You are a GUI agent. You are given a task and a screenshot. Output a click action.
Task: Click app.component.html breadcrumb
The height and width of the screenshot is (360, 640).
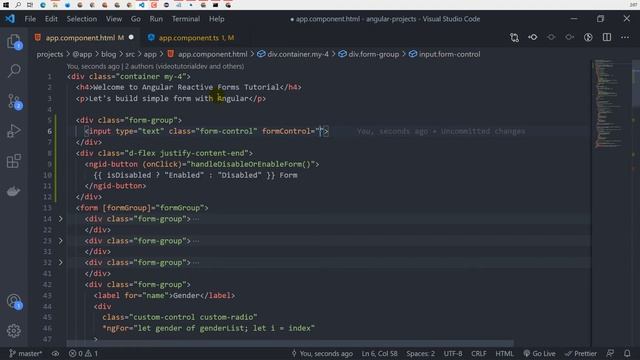pos(207,54)
